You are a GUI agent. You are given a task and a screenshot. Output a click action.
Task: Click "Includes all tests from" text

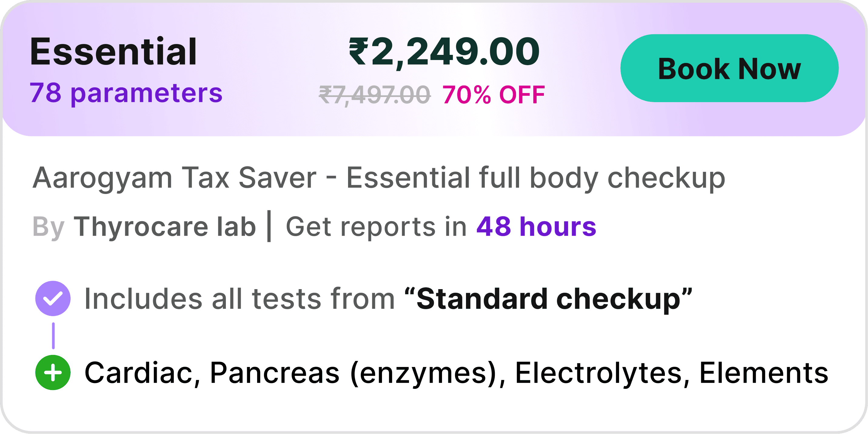[239, 299]
